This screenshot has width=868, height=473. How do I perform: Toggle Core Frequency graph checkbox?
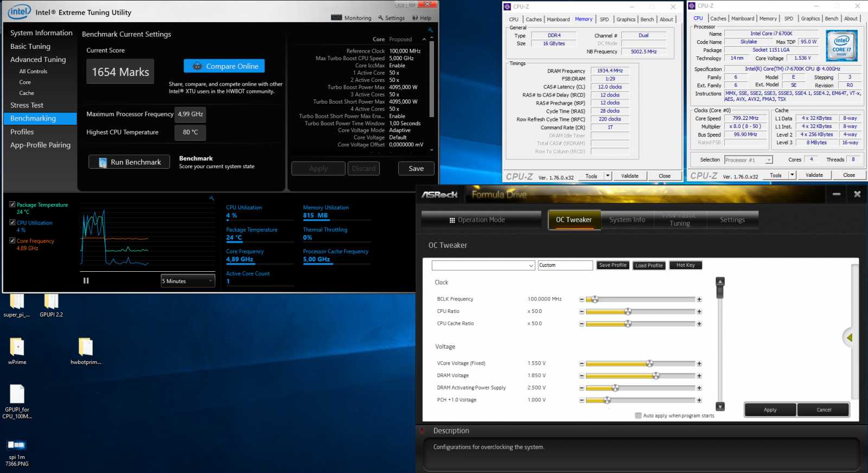click(12, 240)
